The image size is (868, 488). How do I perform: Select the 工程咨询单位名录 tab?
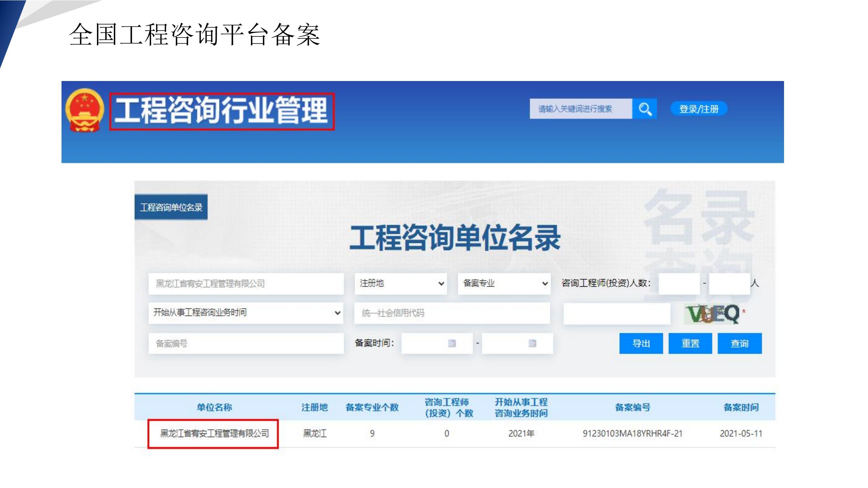point(171,207)
